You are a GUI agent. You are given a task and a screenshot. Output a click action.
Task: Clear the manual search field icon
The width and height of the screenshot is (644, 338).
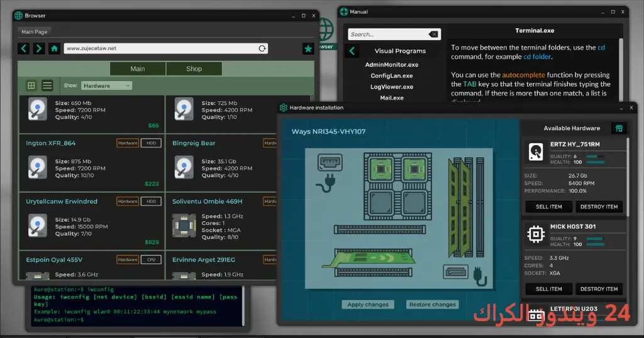click(x=433, y=35)
